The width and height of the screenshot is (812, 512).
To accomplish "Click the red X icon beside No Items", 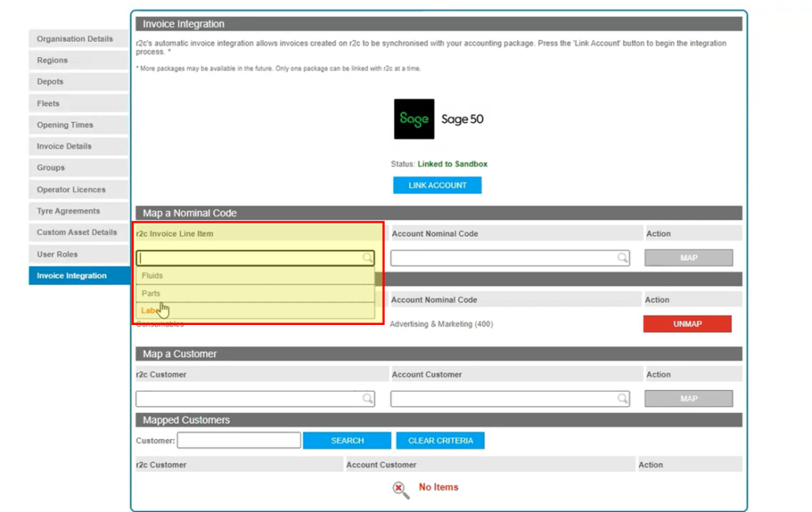I will point(400,487).
